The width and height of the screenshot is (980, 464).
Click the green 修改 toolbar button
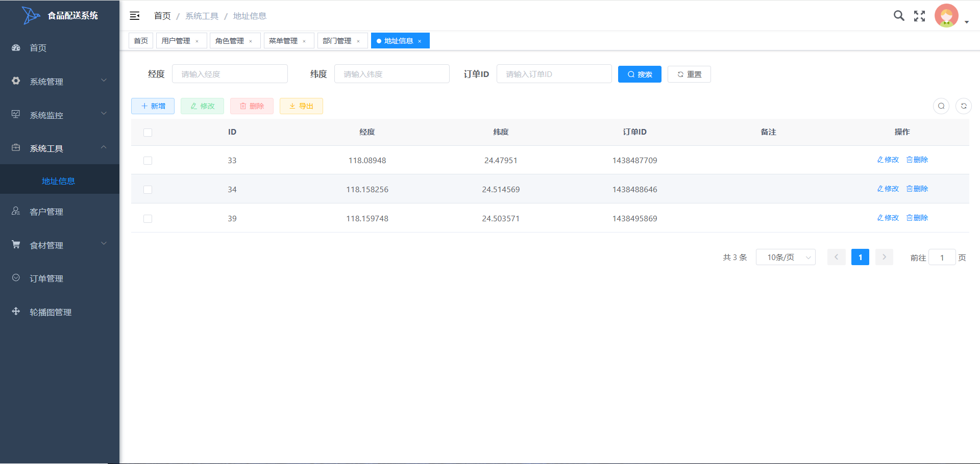202,106
